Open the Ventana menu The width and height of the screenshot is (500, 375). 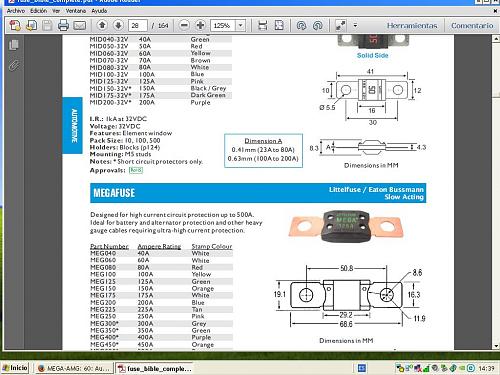(x=76, y=11)
